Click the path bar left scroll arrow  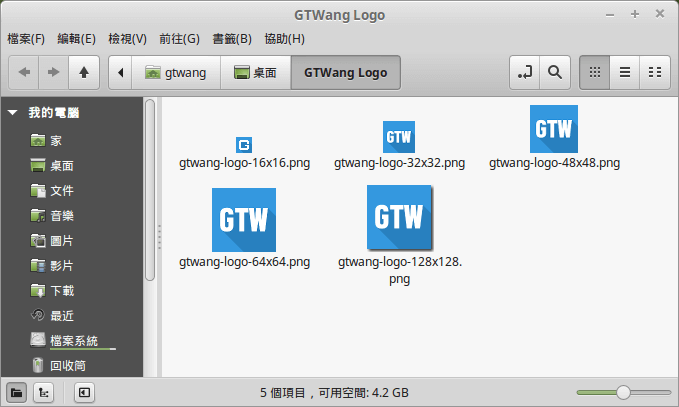coord(120,72)
